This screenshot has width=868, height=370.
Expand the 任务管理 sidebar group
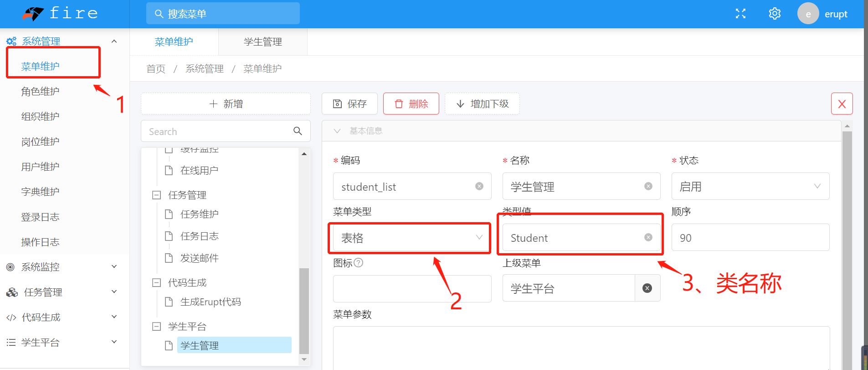[x=114, y=292]
